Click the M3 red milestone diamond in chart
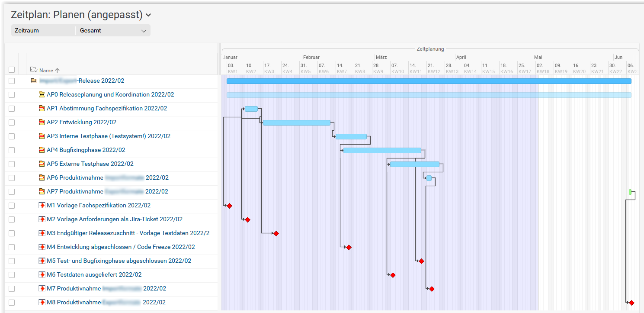 click(276, 233)
